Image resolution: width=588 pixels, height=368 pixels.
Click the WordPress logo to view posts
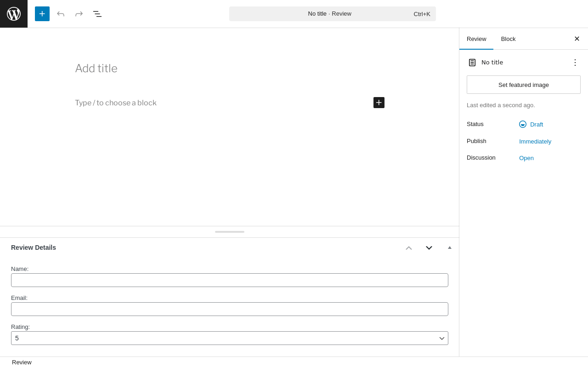coord(14,14)
